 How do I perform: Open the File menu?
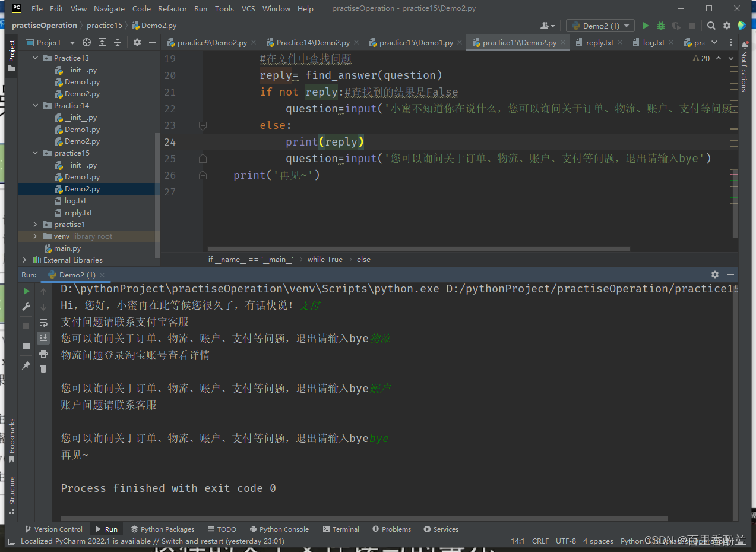coord(37,8)
